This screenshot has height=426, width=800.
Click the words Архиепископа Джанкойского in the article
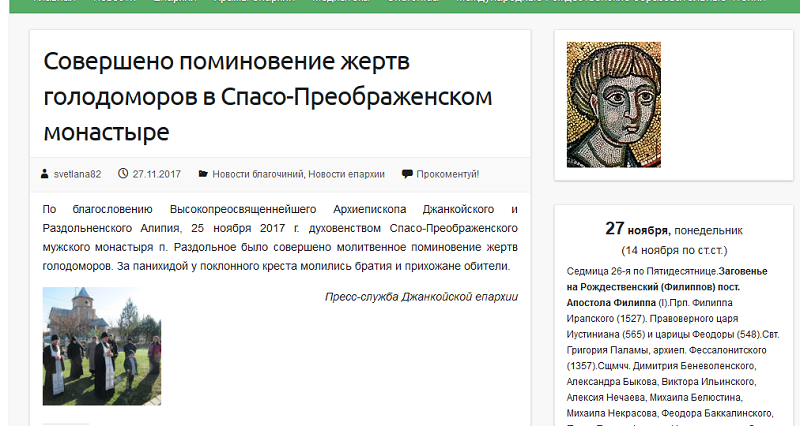pos(413,209)
